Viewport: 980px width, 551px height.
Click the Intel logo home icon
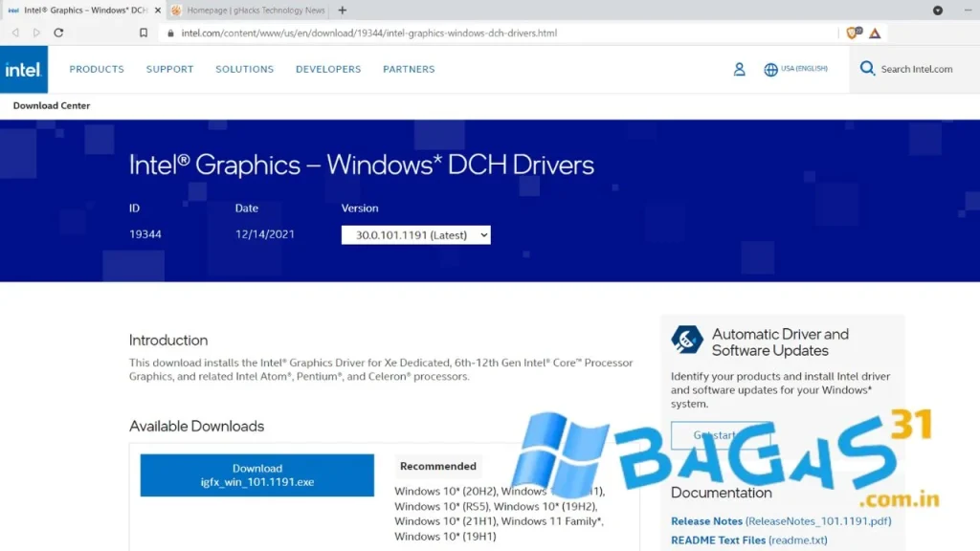24,69
